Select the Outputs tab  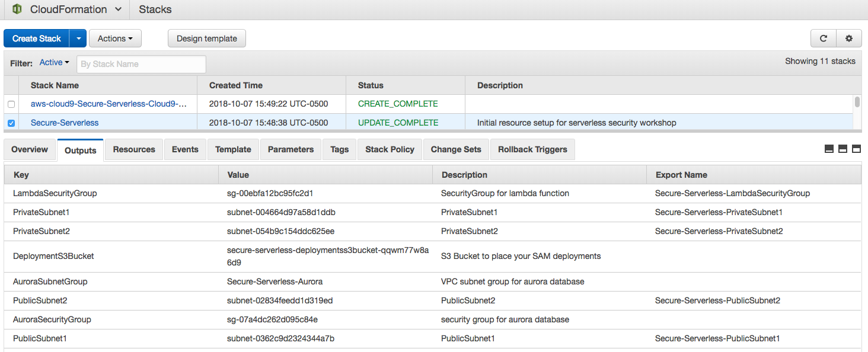[81, 150]
